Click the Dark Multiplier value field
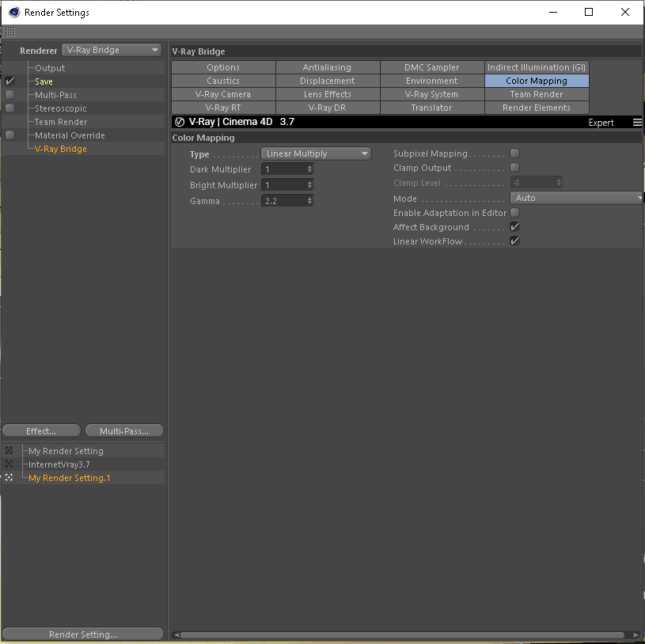Viewport: 645px width, 644px height. 284,169
